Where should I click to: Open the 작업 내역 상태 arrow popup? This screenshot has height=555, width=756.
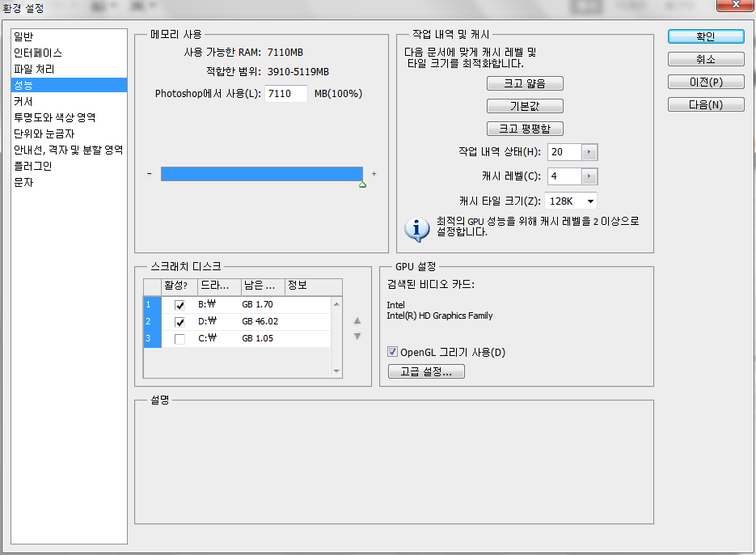(589, 152)
